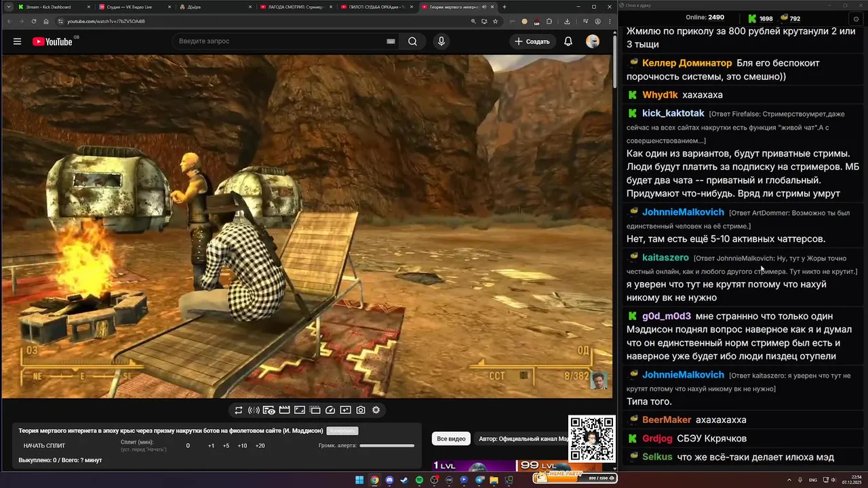Viewport: 868px width, 488px height.
Task: Open a new browser tab
Action: (x=504, y=7)
